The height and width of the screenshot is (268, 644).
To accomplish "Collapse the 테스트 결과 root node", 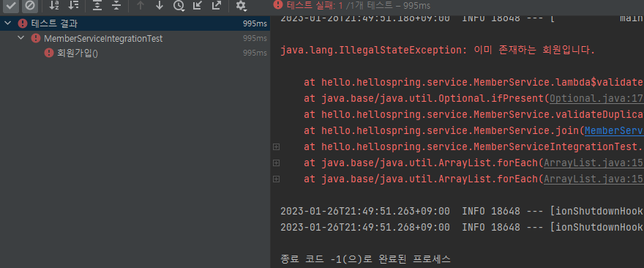I will tap(7, 23).
